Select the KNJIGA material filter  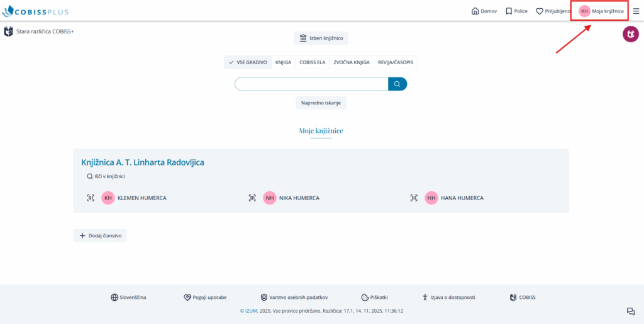pyautogui.click(x=283, y=62)
